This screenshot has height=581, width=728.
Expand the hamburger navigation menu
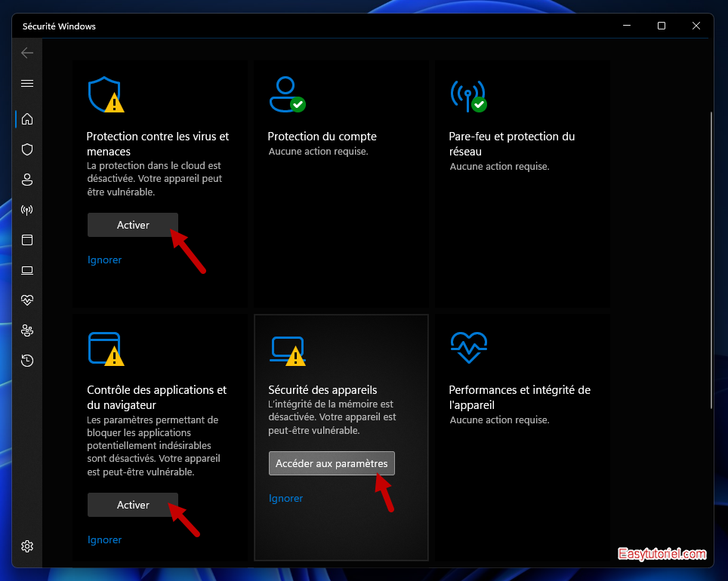click(x=27, y=83)
